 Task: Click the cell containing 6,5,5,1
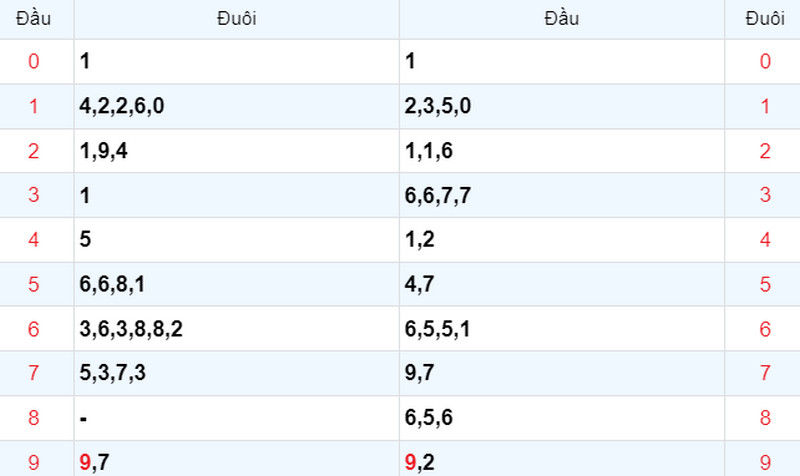(x=562, y=329)
